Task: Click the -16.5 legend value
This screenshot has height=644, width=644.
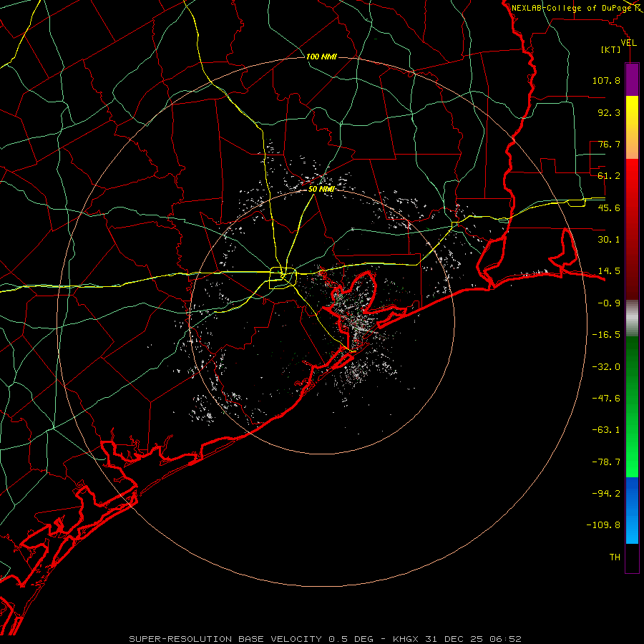Action: click(606, 335)
